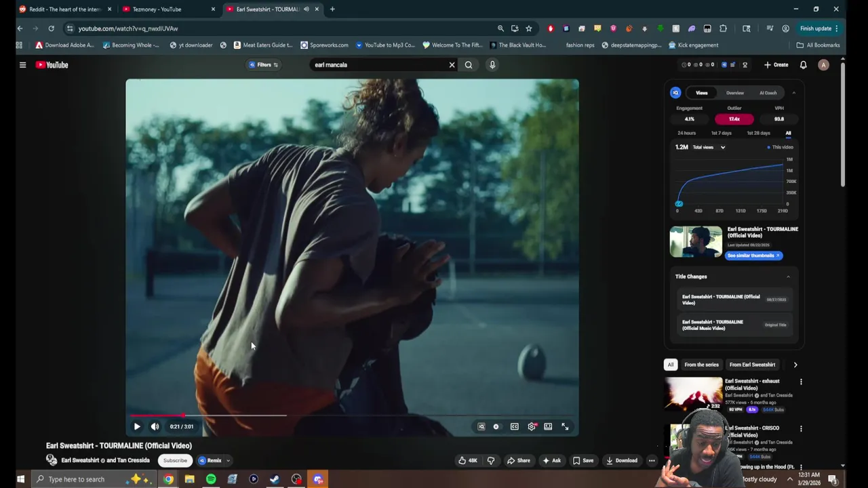Open options for the 'exhaust' video

801,382
